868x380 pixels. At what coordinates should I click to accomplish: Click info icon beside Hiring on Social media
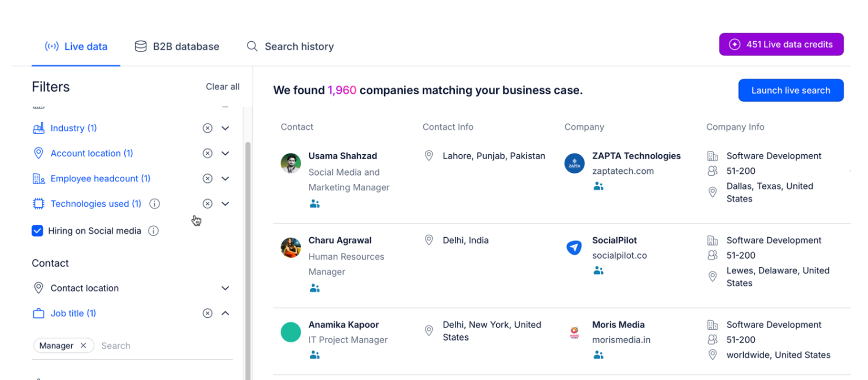[153, 230]
